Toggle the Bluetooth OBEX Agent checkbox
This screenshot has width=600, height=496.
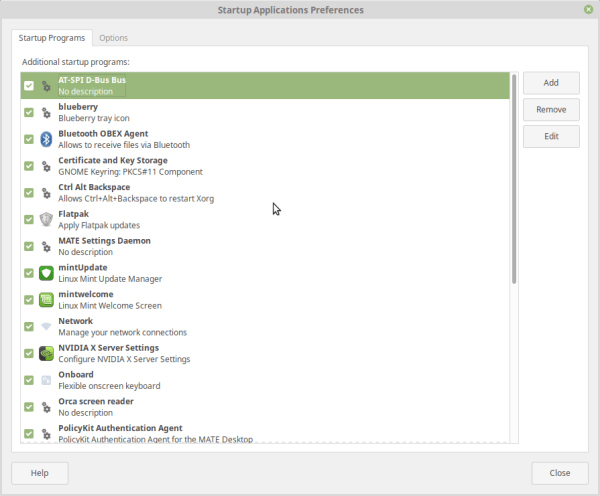coord(29,139)
